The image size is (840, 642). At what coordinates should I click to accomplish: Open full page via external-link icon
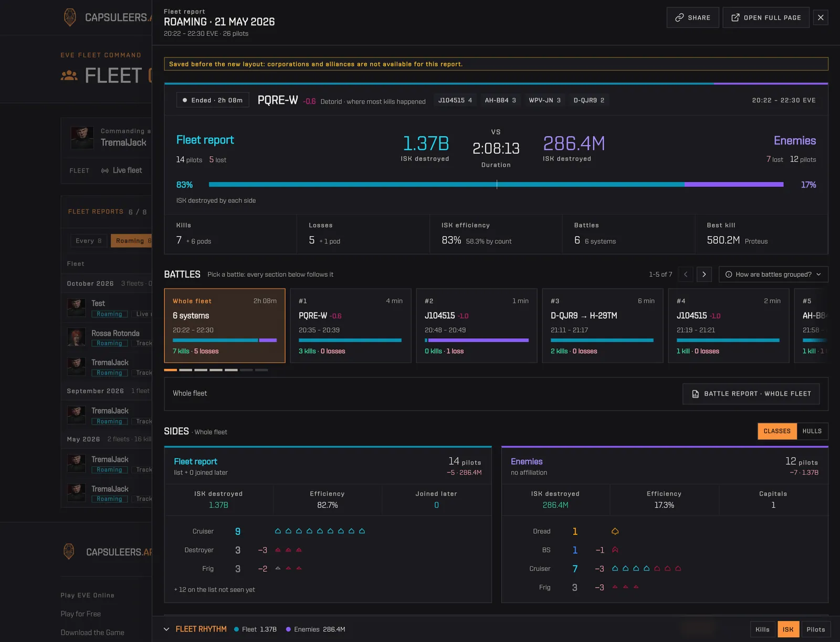(765, 17)
